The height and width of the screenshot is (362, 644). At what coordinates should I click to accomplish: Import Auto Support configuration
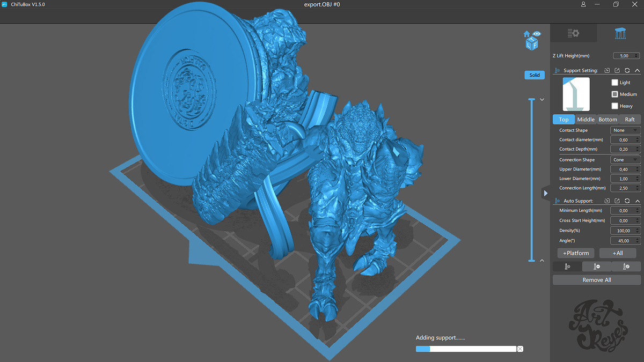pos(607,201)
